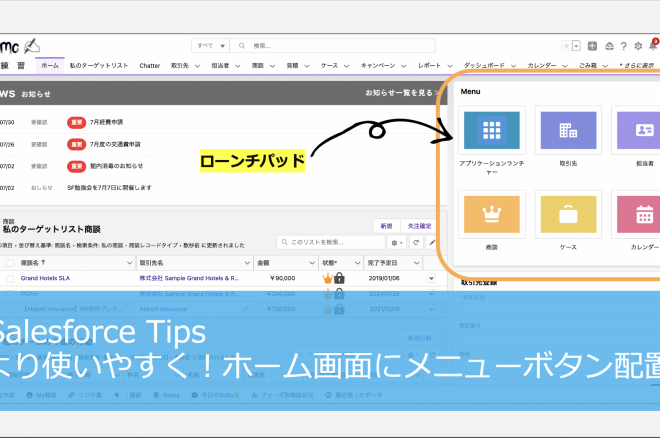Viewport: 660px width, 438px height.
Task: Open the favorites list dropdown arrow
Action: tap(576, 46)
